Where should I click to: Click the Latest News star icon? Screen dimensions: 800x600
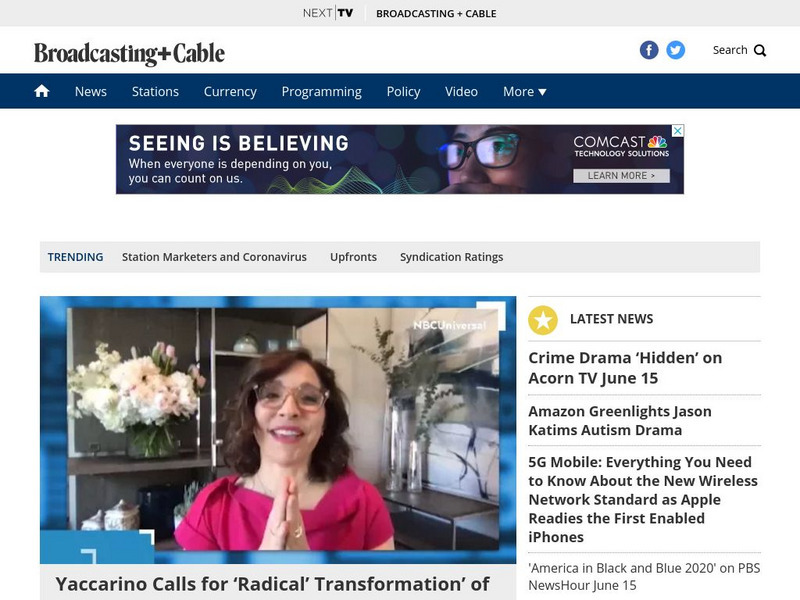[543, 320]
